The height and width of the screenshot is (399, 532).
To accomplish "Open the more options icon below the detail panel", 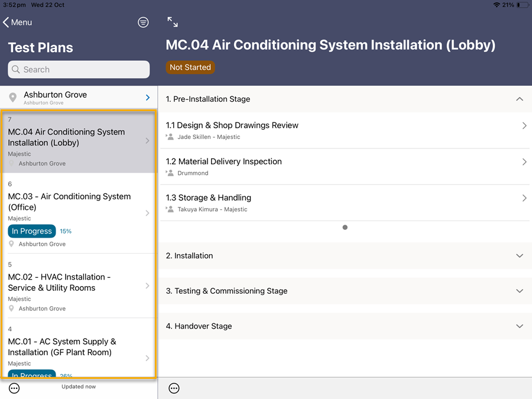I will click(x=174, y=388).
